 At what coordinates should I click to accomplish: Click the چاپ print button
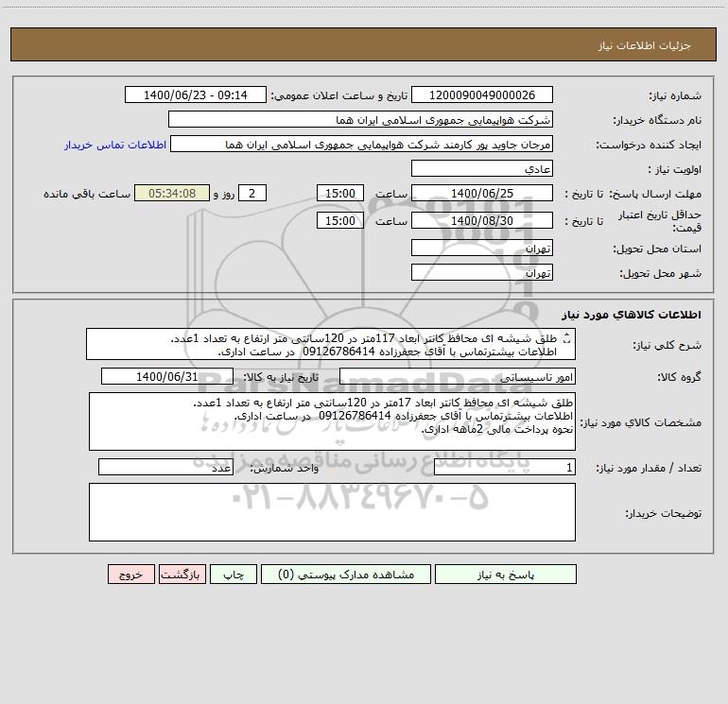coord(234,574)
